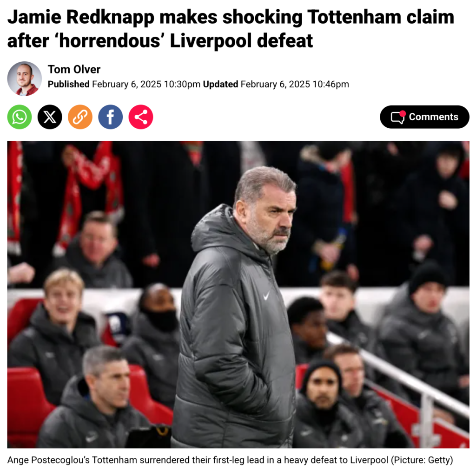Image resolution: width=476 pixels, height=470 pixels.
Task: Click the image caption about Tottenham
Action: [230, 460]
